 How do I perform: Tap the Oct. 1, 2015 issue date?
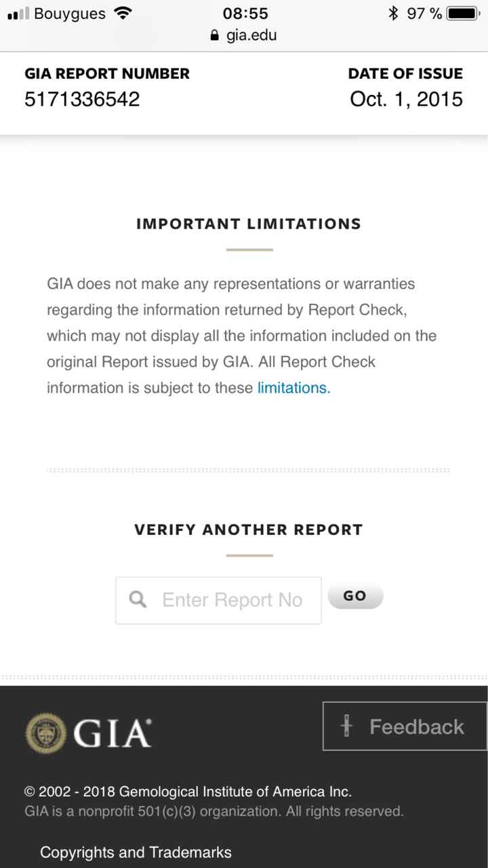point(406,99)
